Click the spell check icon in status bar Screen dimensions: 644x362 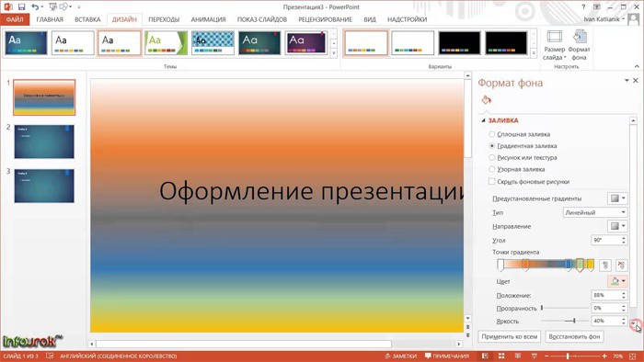[50, 356]
